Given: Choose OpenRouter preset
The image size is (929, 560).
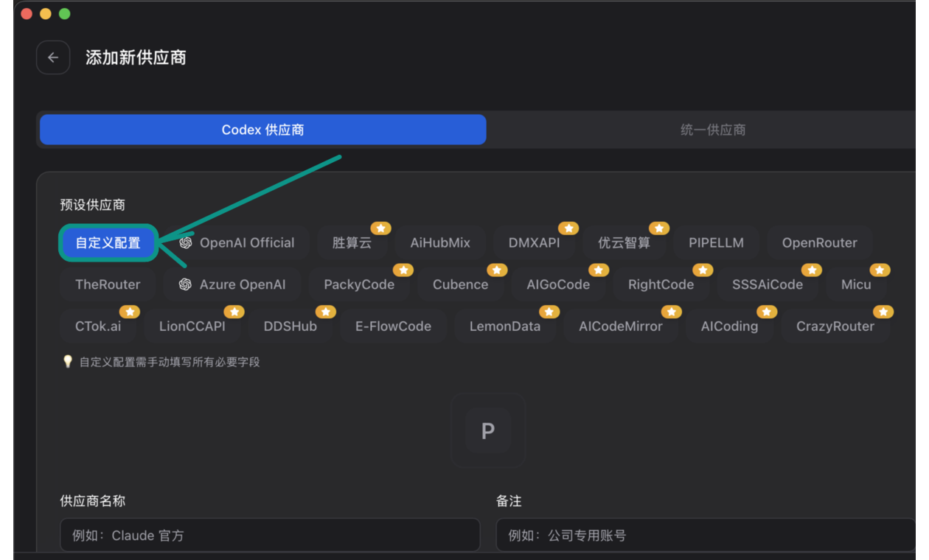Looking at the screenshot, I should pos(820,243).
